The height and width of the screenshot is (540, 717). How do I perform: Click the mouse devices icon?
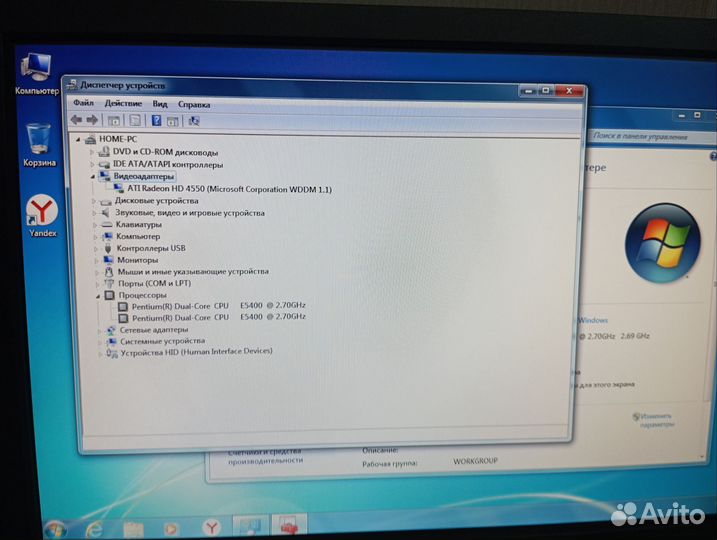[109, 272]
